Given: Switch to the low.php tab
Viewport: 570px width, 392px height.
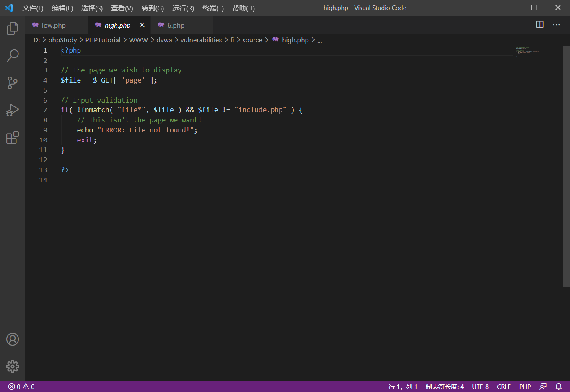Looking at the screenshot, I should pos(54,26).
